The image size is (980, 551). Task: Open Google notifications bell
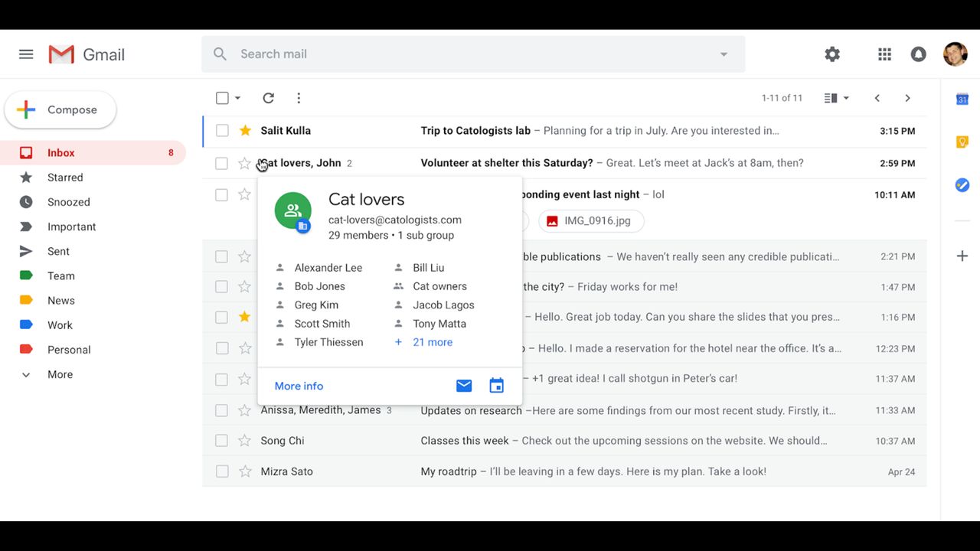918,54
